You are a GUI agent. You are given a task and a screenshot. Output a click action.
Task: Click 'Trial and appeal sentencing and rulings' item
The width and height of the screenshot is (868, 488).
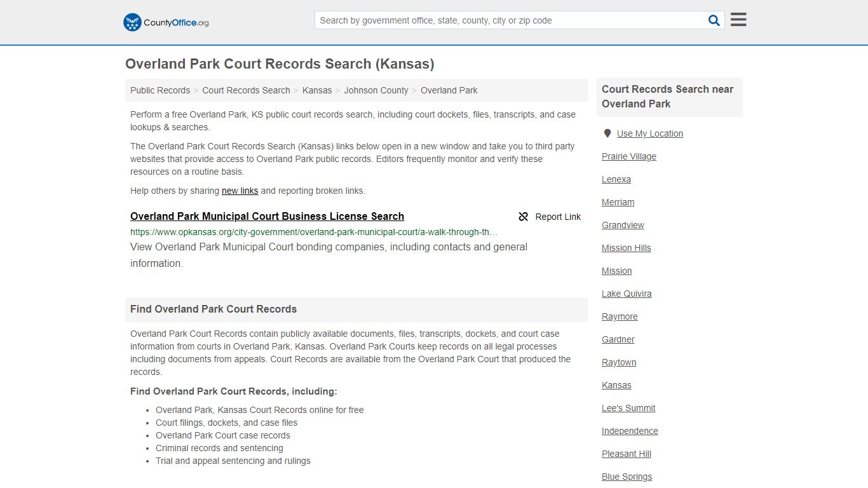[233, 461]
